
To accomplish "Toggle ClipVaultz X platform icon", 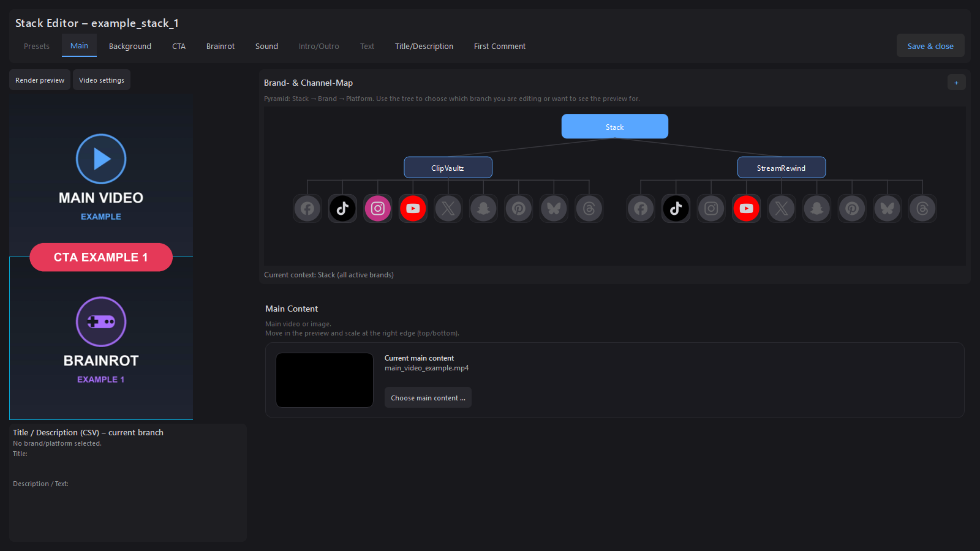I will click(x=448, y=209).
